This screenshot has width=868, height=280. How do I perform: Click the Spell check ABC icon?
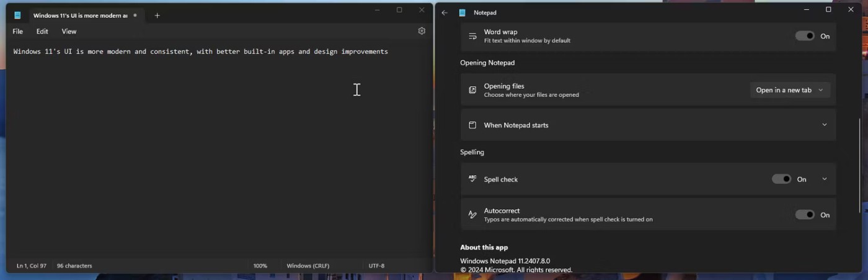pyautogui.click(x=472, y=179)
